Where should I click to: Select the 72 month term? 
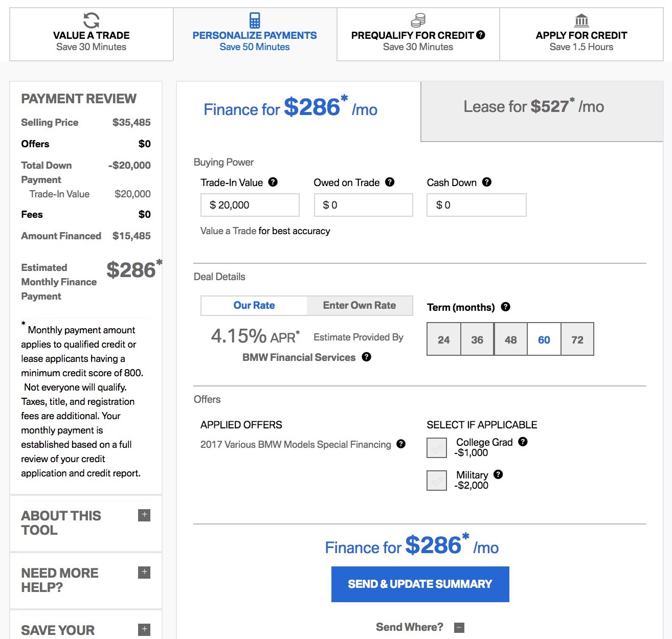[577, 339]
